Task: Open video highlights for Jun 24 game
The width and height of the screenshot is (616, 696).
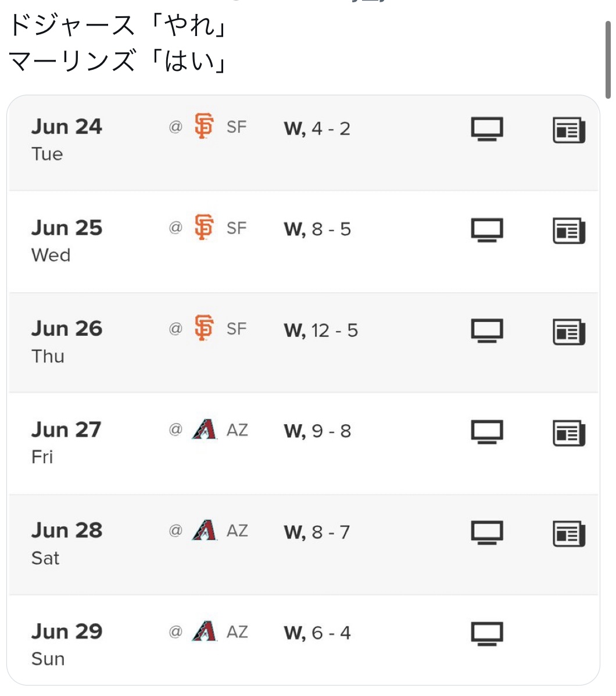Action: pyautogui.click(x=487, y=129)
